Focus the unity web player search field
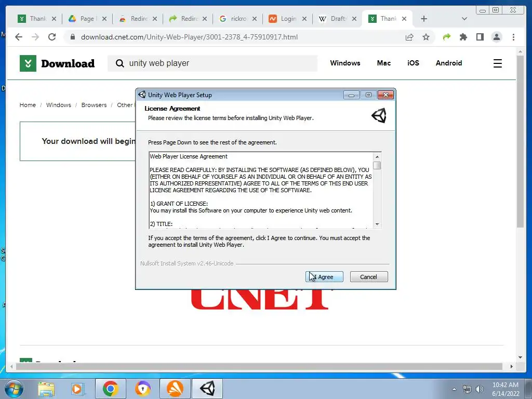 (x=212, y=63)
